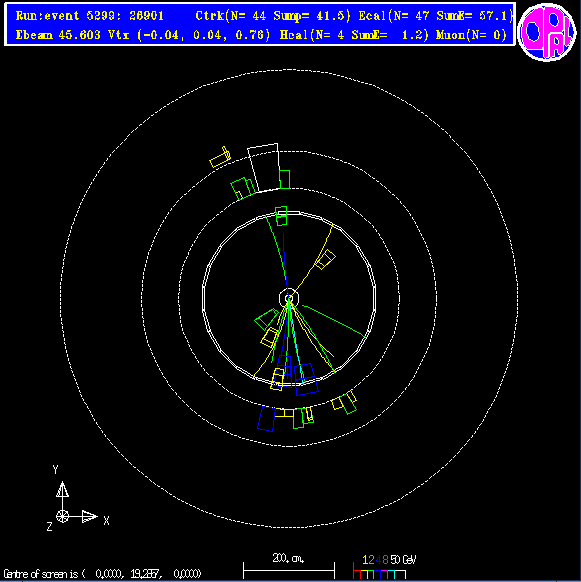Click the yellow cluster outside the outer ring
Image resolution: width=581 pixels, height=582 pixels.
[220, 157]
